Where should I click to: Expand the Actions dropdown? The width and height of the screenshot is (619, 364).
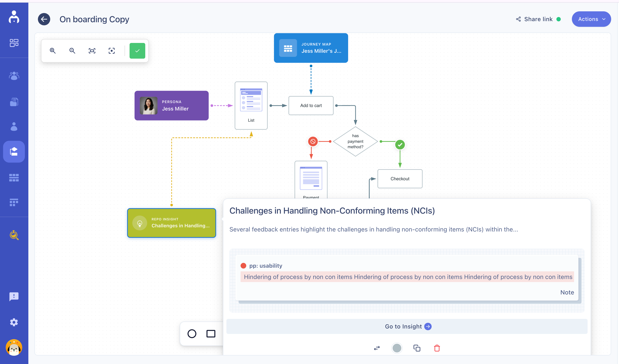coord(591,19)
